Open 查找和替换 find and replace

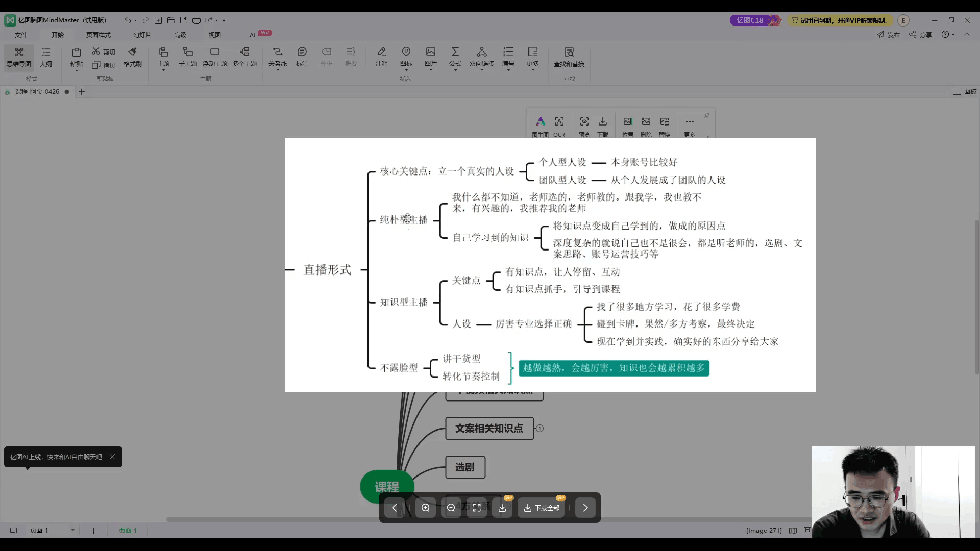tap(569, 57)
